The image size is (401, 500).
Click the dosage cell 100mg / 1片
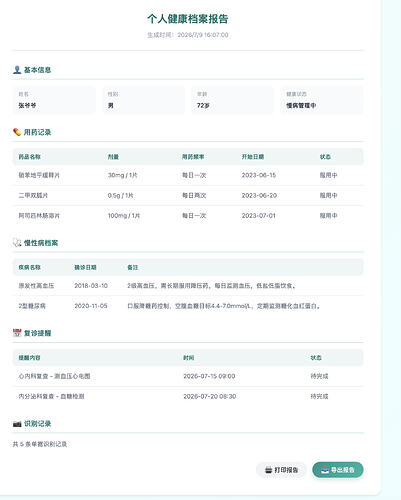(124, 216)
